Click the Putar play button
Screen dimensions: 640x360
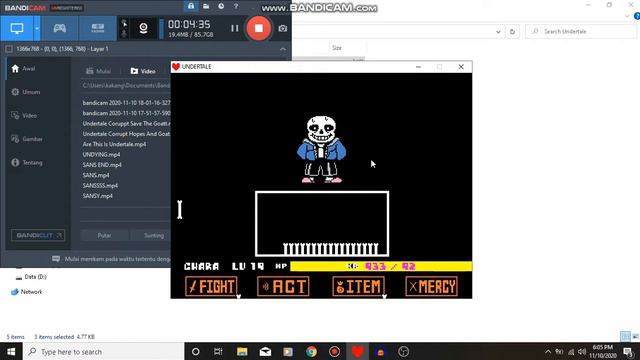[104, 236]
